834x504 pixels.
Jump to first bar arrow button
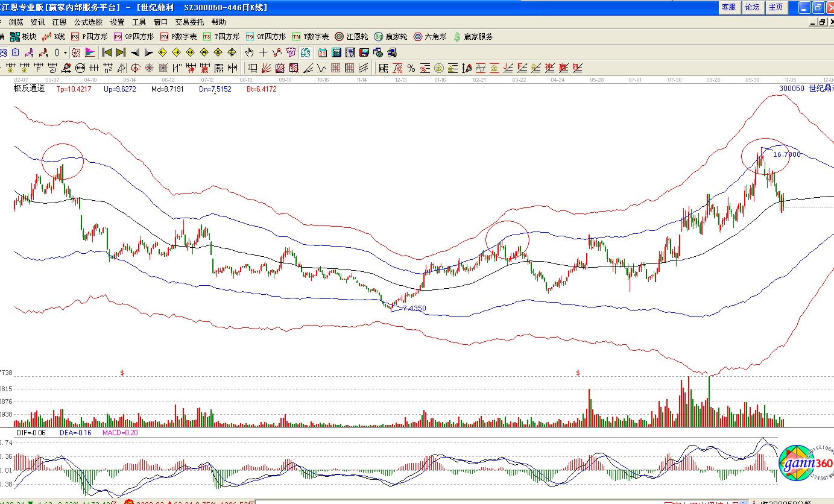coord(107,52)
